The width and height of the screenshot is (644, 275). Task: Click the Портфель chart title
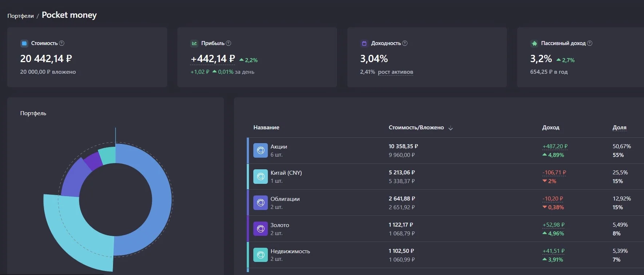tap(33, 113)
